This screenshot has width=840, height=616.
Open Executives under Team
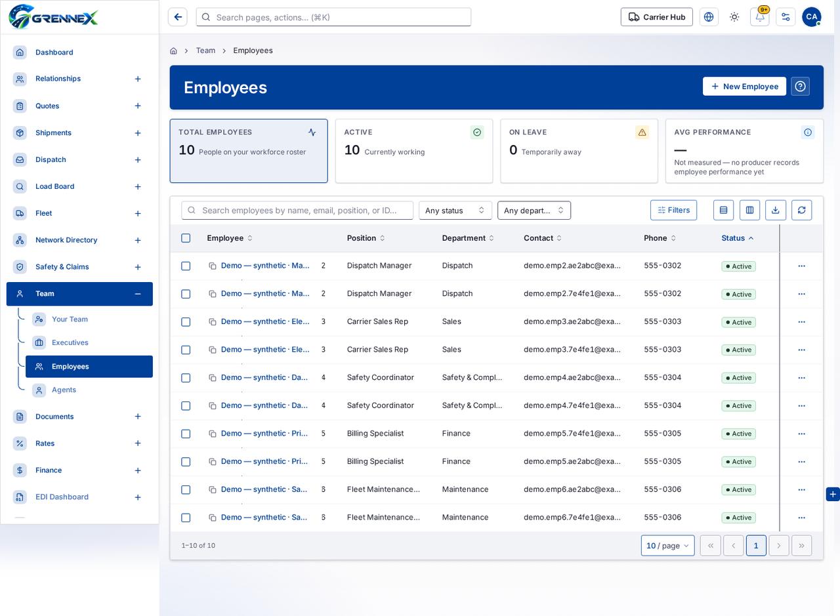pos(89,342)
